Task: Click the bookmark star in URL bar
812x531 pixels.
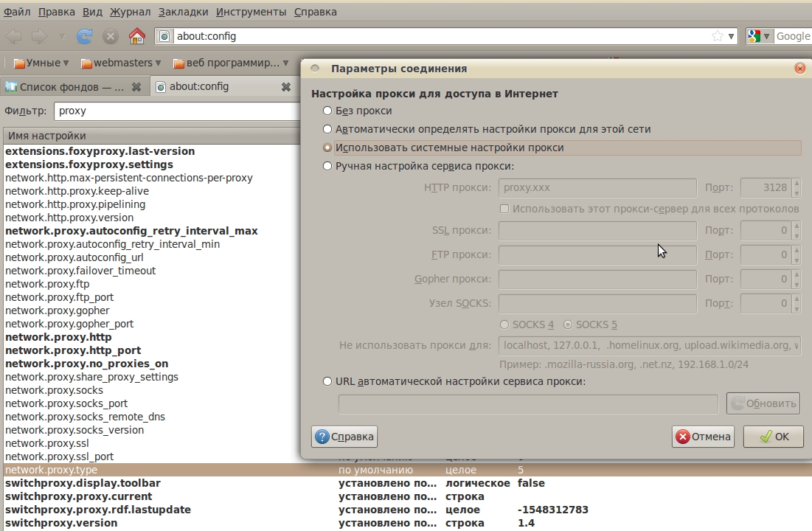Action: 717,36
